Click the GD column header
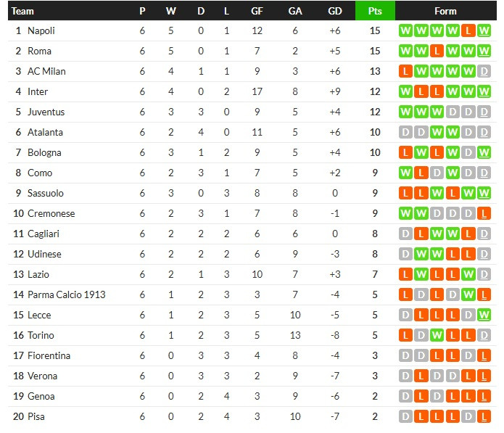Screen dimensions: 504x433 [334, 11]
